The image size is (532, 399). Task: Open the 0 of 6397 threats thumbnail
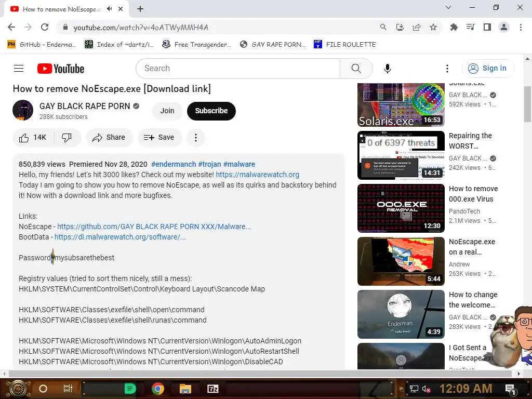[401, 155]
